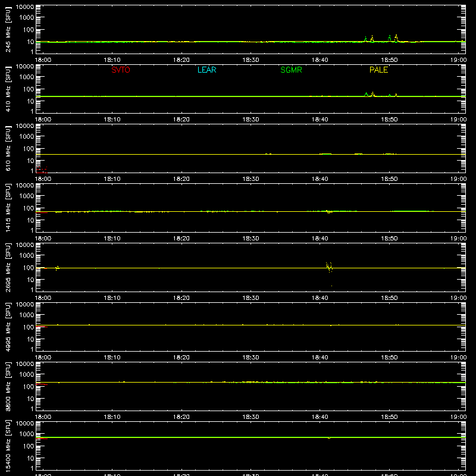Click the 18:10 tick under the 245 MHz plot
This screenshot has height=476, width=476.
(x=112, y=60)
